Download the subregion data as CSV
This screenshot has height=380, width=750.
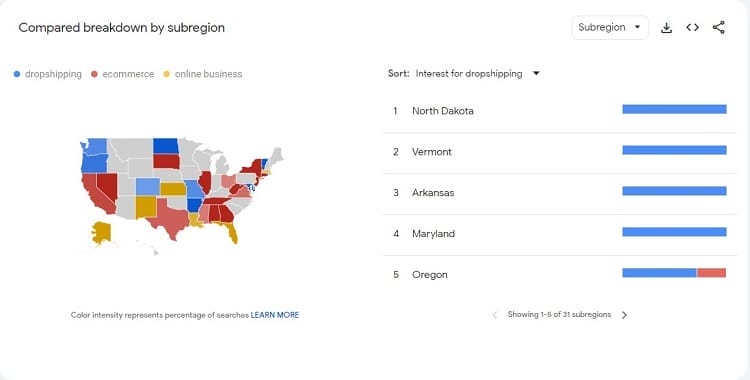666,28
